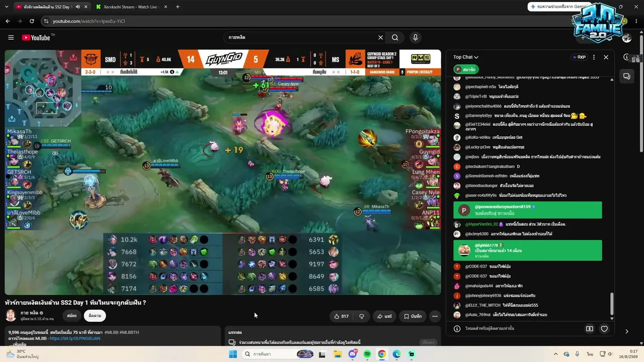Expand the browser tab search dropdown
The height and width of the screenshot is (362, 644).
tap(8, 7)
